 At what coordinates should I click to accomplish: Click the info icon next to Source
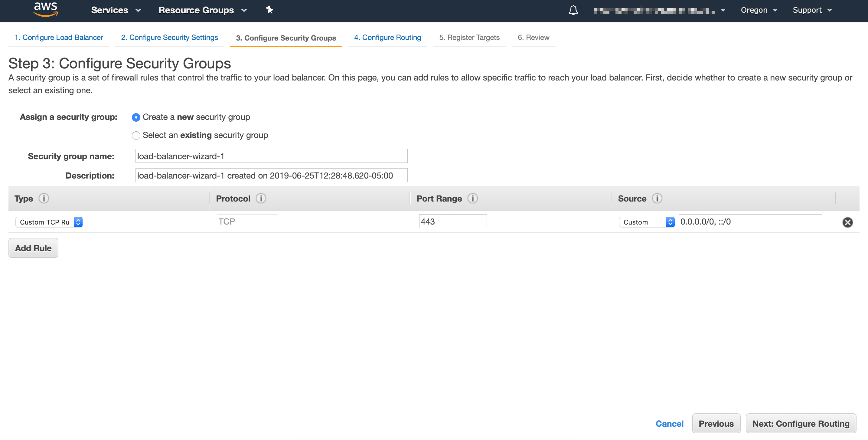[x=657, y=198]
